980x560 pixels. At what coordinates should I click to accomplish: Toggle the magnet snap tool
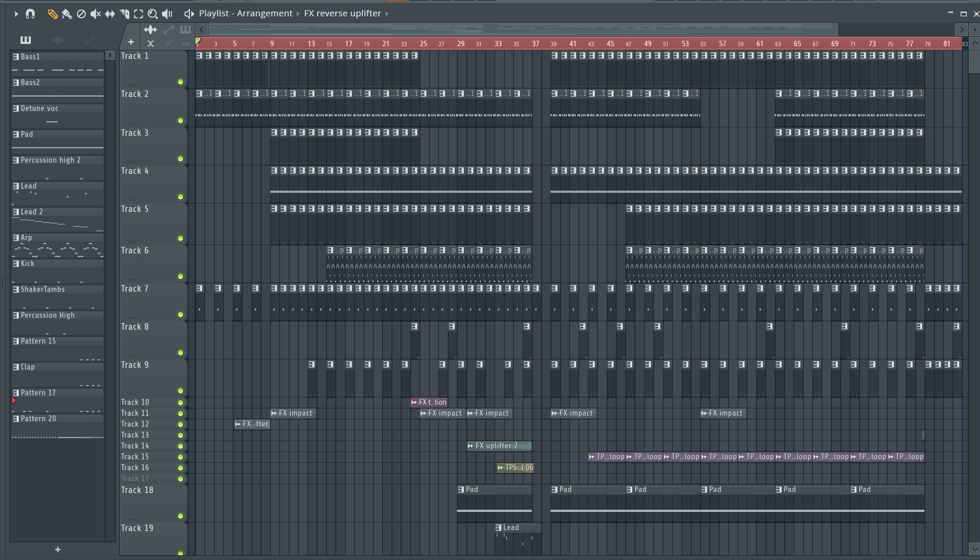(30, 14)
